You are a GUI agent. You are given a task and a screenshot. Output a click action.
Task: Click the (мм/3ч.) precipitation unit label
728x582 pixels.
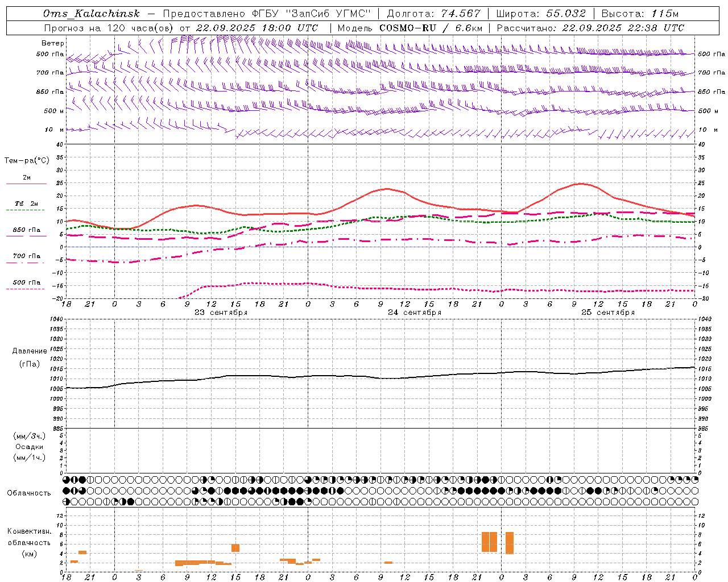coord(30,436)
